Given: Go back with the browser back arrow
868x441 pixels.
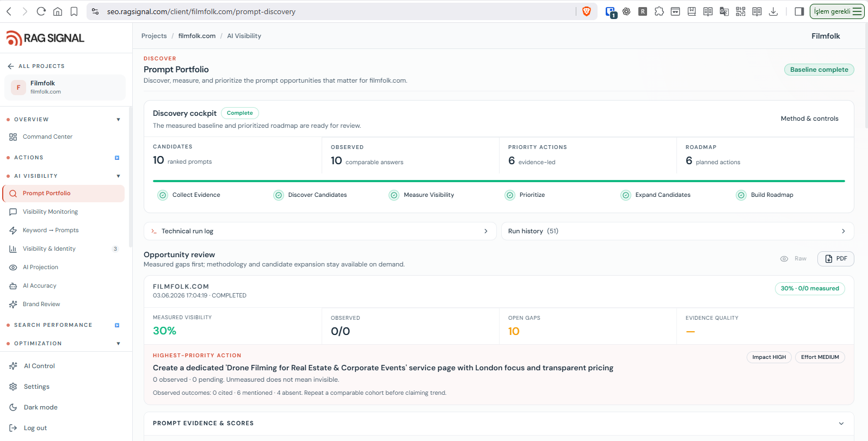Looking at the screenshot, I should 9,11.
